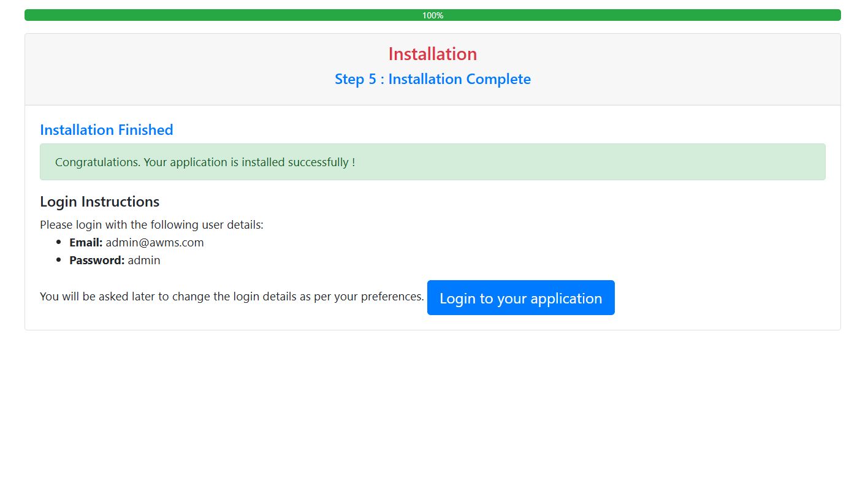Click the bullet point before Password
Screen dimensions: 868x480
point(59,261)
